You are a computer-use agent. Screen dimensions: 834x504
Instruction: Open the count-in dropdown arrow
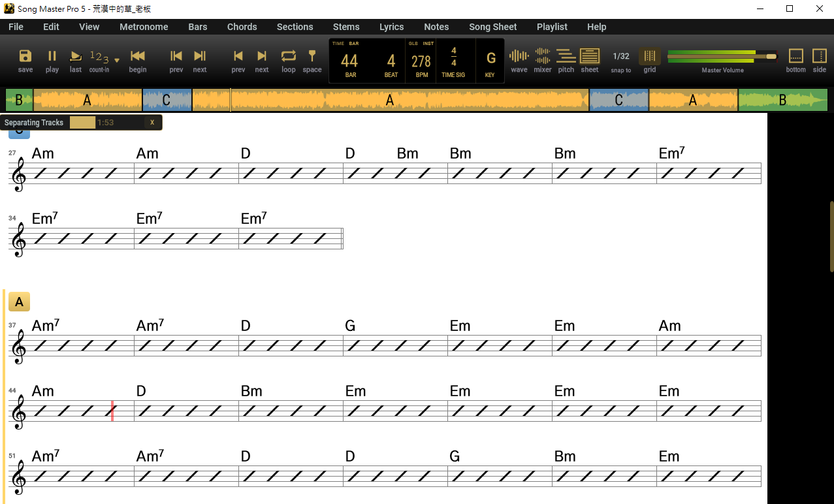[x=117, y=60]
